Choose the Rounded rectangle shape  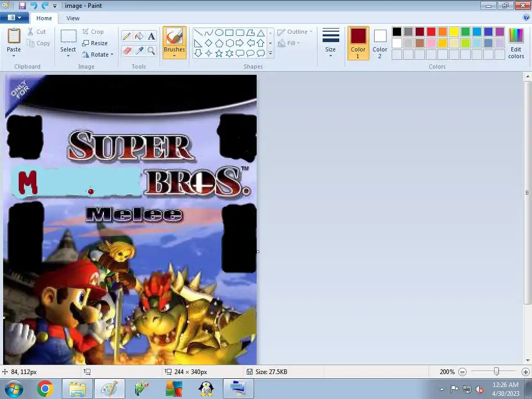[x=240, y=33]
